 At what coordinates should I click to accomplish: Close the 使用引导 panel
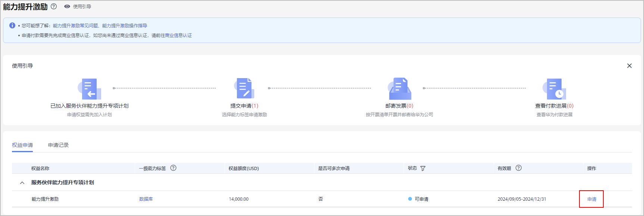[629, 66]
